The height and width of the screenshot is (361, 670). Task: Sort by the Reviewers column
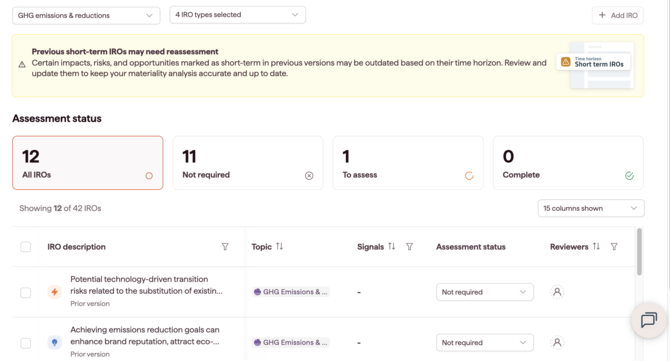596,247
